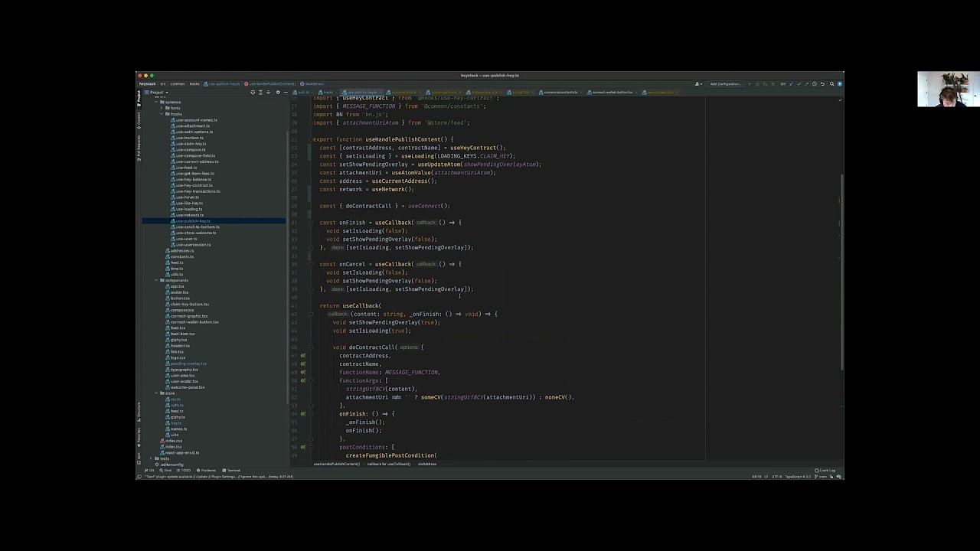Open the Problems tool window
The width and height of the screenshot is (980, 551).
pyautogui.click(x=207, y=471)
